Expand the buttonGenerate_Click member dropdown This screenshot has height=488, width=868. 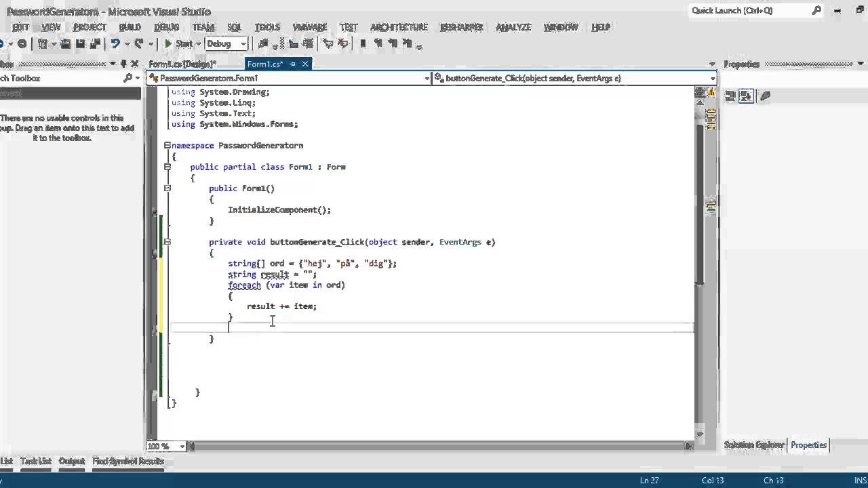(x=712, y=78)
